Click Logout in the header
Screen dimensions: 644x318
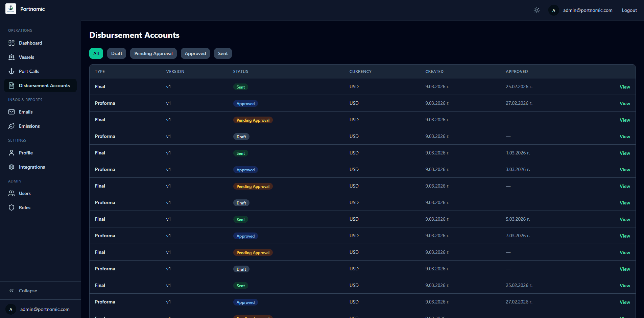pyautogui.click(x=629, y=10)
